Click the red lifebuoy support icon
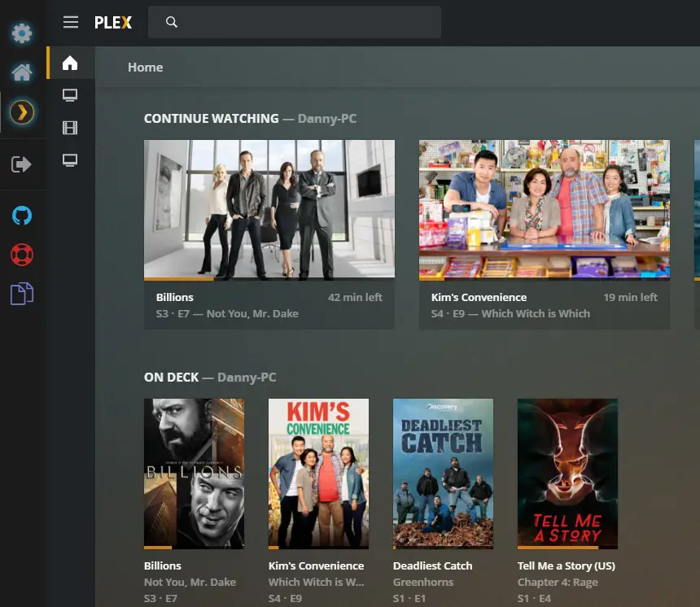This screenshot has width=700, height=607. tap(21, 255)
